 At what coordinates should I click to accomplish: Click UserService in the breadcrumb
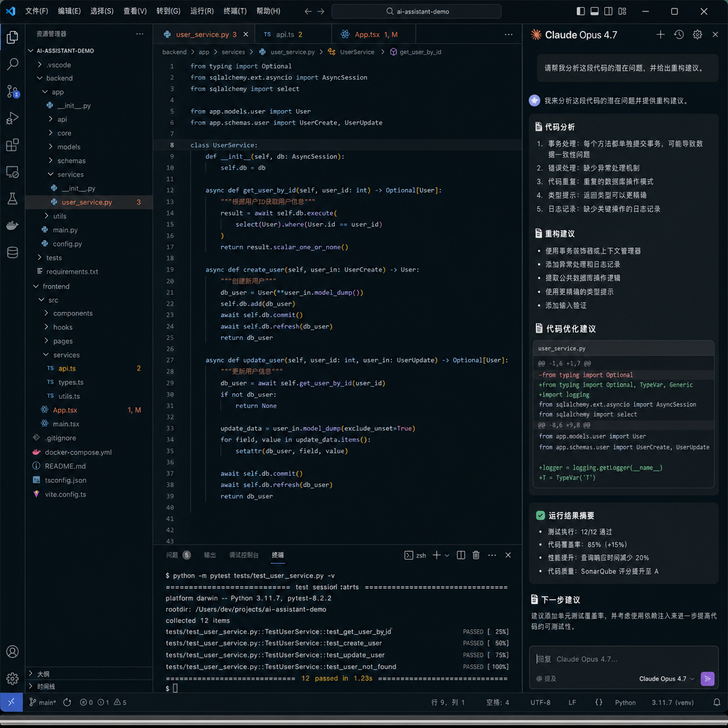point(357,52)
